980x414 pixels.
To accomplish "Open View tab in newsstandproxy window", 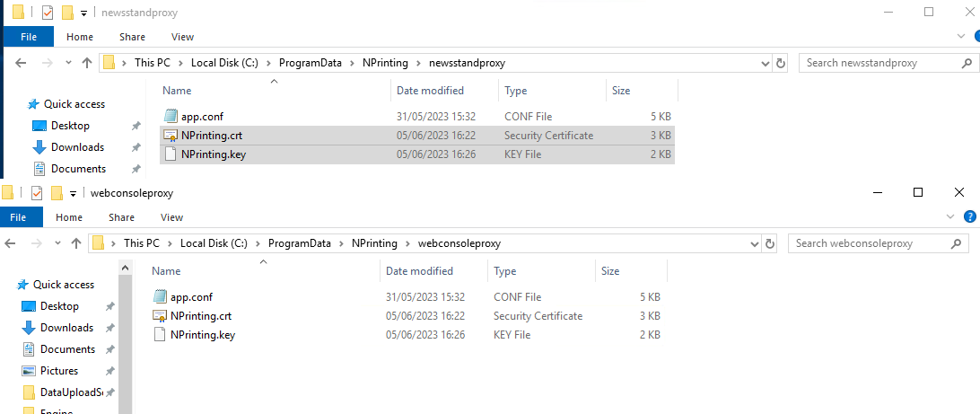I will (x=182, y=37).
